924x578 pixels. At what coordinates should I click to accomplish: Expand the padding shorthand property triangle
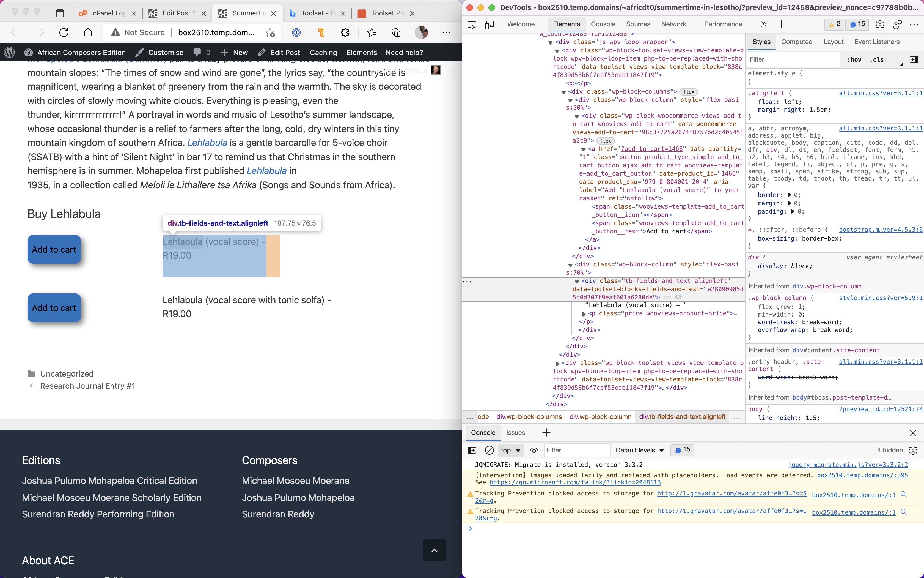coord(792,212)
